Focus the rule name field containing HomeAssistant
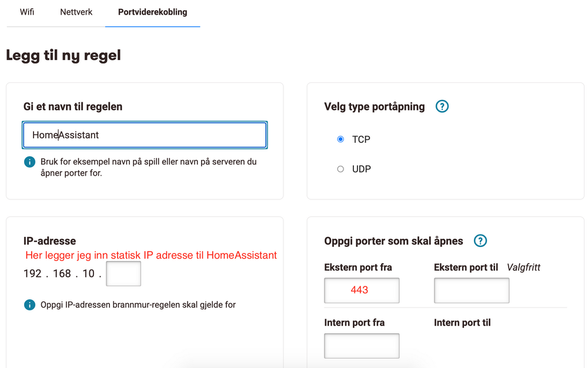 tap(145, 135)
